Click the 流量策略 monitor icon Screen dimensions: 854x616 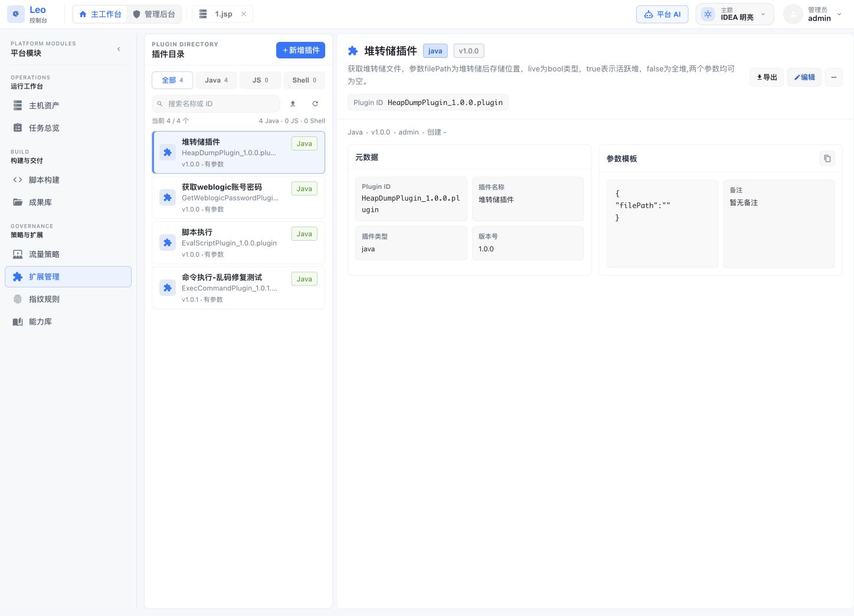point(18,254)
